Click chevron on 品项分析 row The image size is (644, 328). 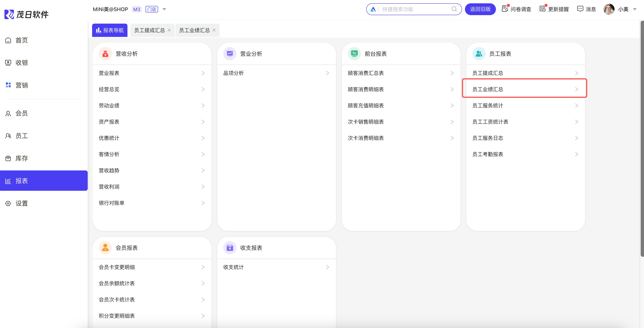coord(328,73)
